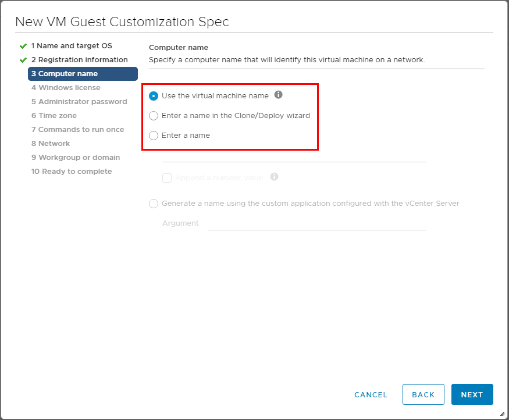The height and width of the screenshot is (420, 509).
Task: Click green checkmark for Name and target OS
Action: point(23,46)
